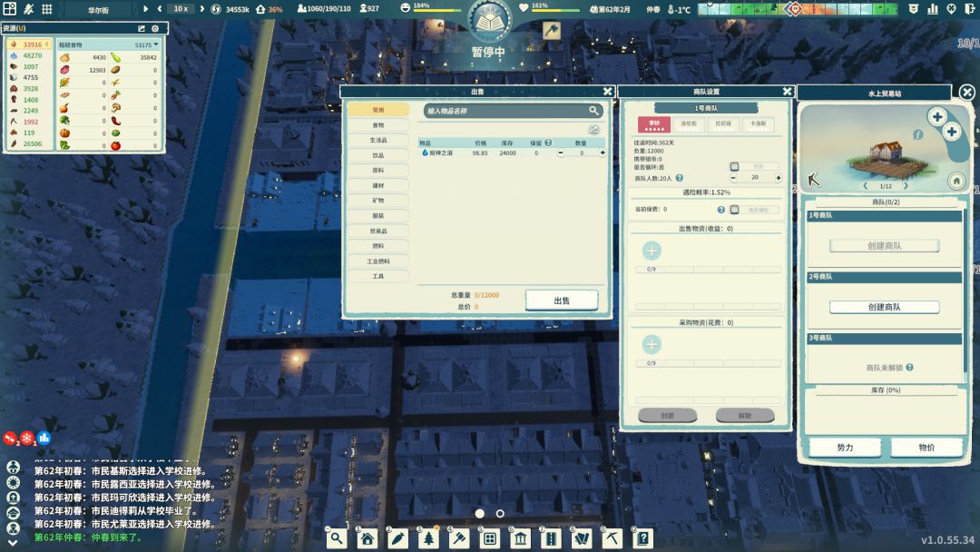Open the grid storage build menu

pos(490,538)
